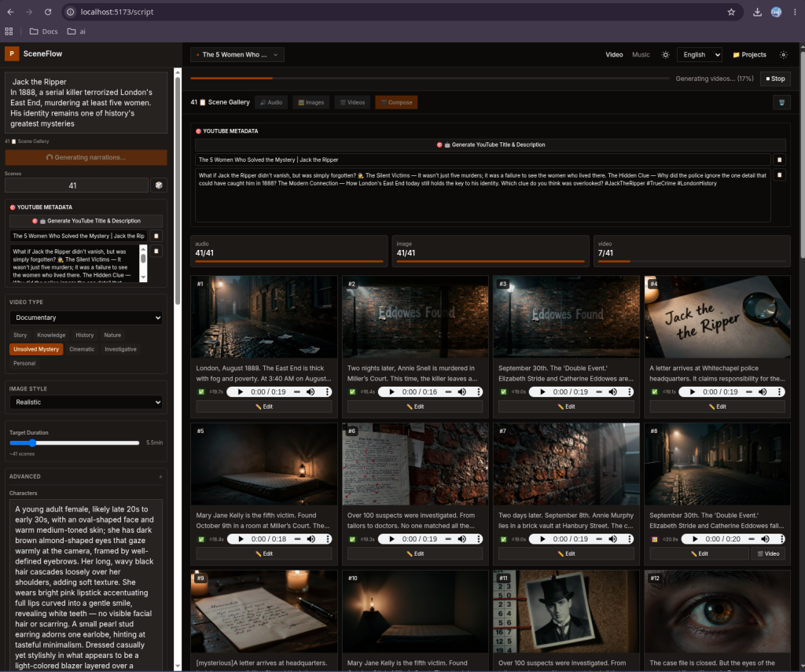Image resolution: width=805 pixels, height=672 pixels.
Task: Stop video generation
Action: click(x=775, y=79)
